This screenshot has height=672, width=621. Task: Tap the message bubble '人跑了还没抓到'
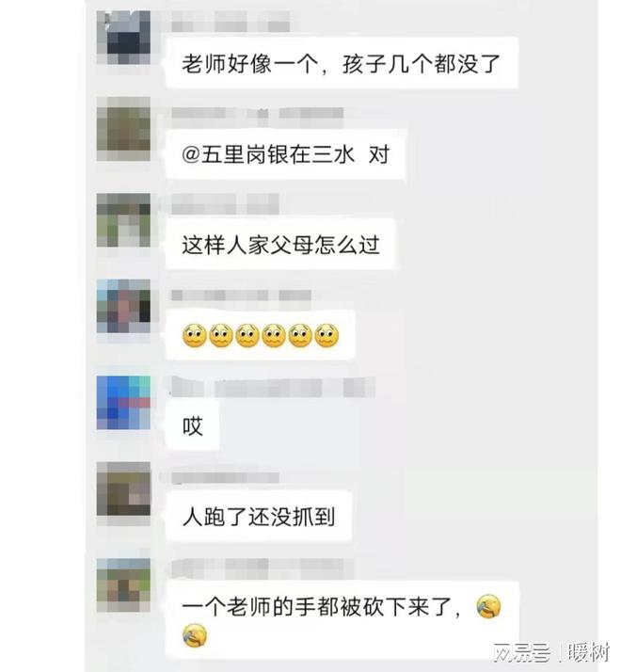259,516
